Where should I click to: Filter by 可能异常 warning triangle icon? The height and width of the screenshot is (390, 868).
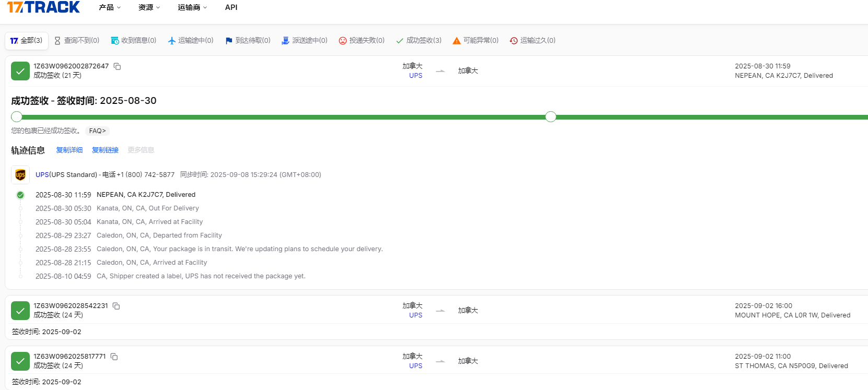point(457,41)
